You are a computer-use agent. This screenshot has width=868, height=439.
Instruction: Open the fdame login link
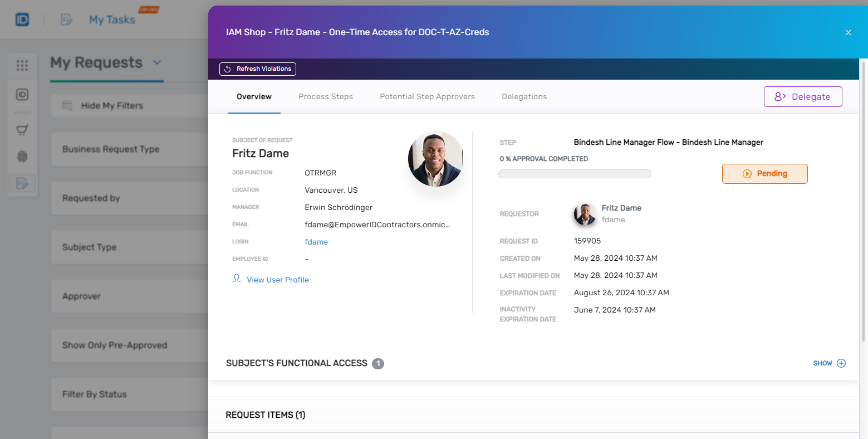316,242
